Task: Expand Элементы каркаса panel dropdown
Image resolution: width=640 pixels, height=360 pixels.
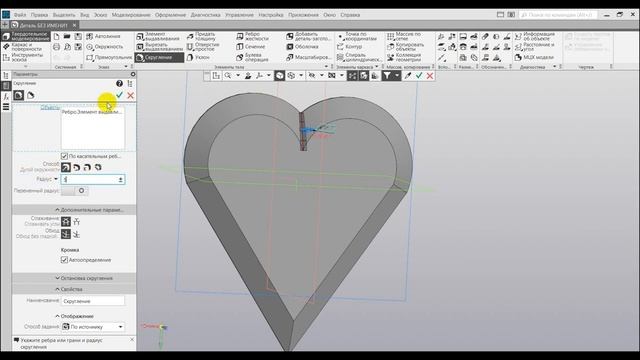Action: [376, 67]
